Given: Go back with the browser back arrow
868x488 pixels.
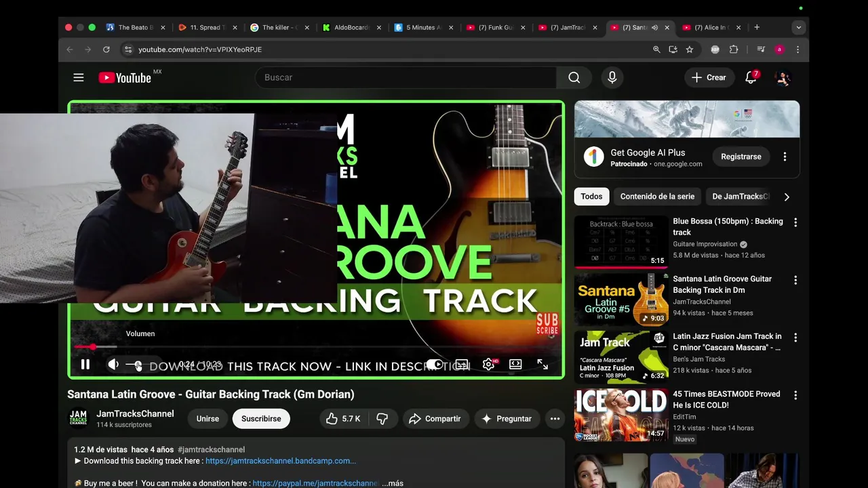Looking at the screenshot, I should 69,49.
